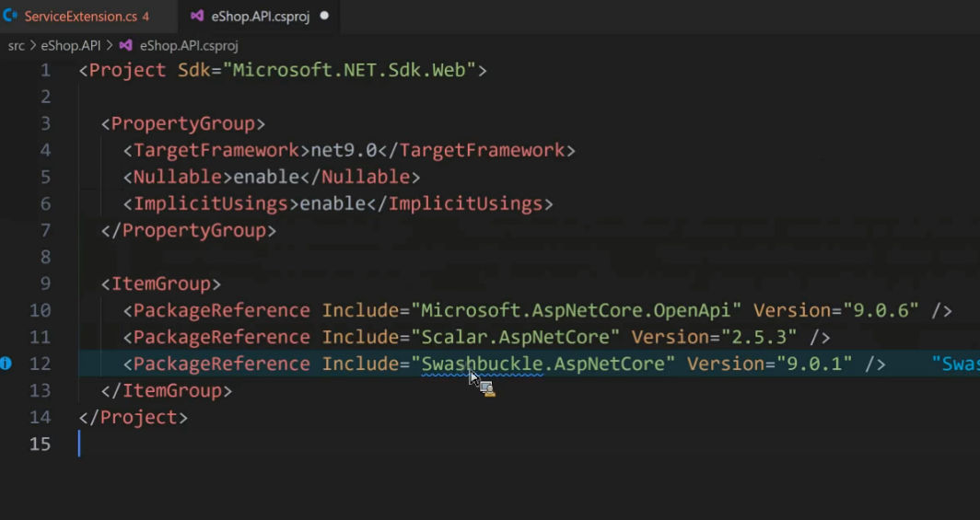Open the eShop.API folder breadcrumb
Screen dimensions: 980x520
tap(71, 46)
